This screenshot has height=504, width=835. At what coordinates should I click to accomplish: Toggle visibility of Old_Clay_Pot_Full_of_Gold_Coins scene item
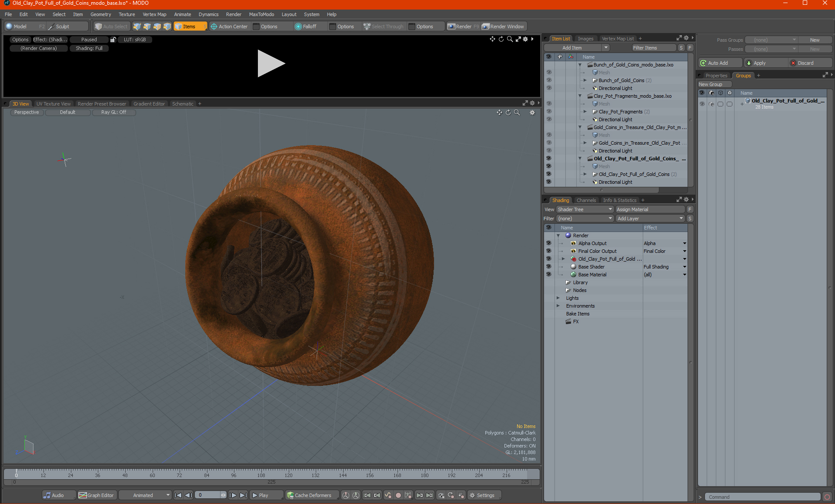pos(548,159)
